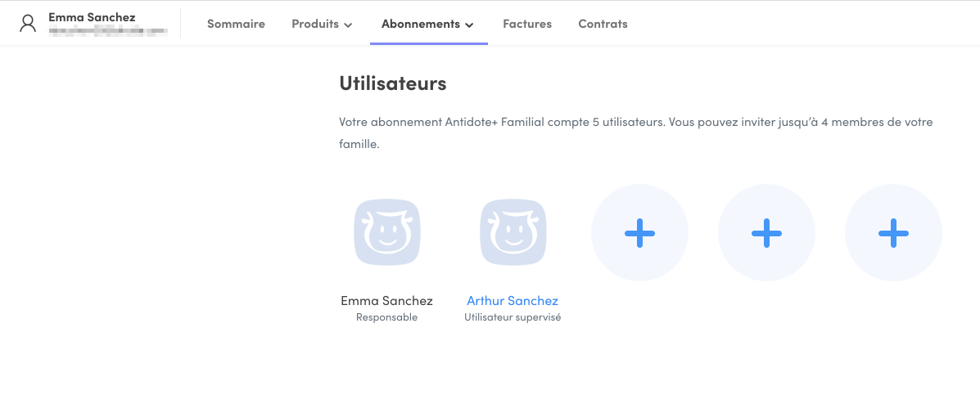The width and height of the screenshot is (980, 404).
Task: Click Emma Sanchez's avatar icon
Action: 386,233
